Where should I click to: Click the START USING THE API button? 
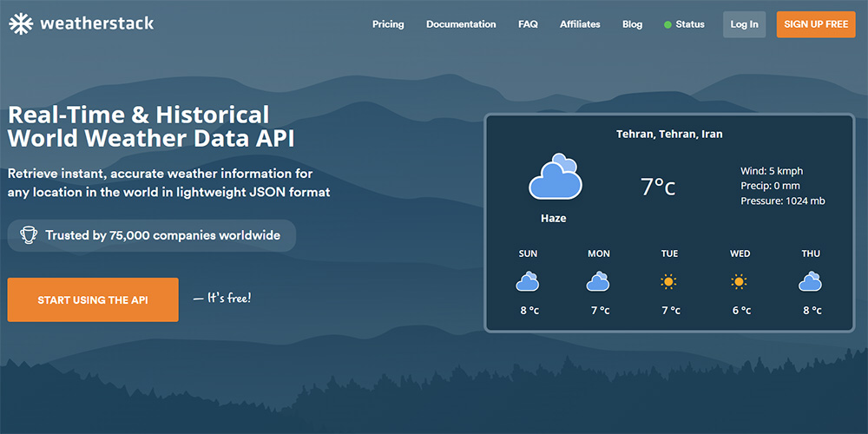click(x=93, y=299)
